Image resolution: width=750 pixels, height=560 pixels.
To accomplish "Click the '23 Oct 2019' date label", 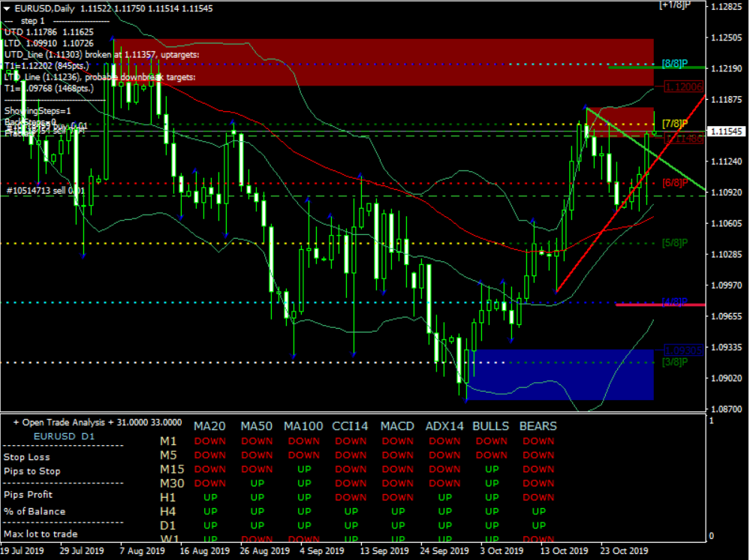I will (x=624, y=551).
